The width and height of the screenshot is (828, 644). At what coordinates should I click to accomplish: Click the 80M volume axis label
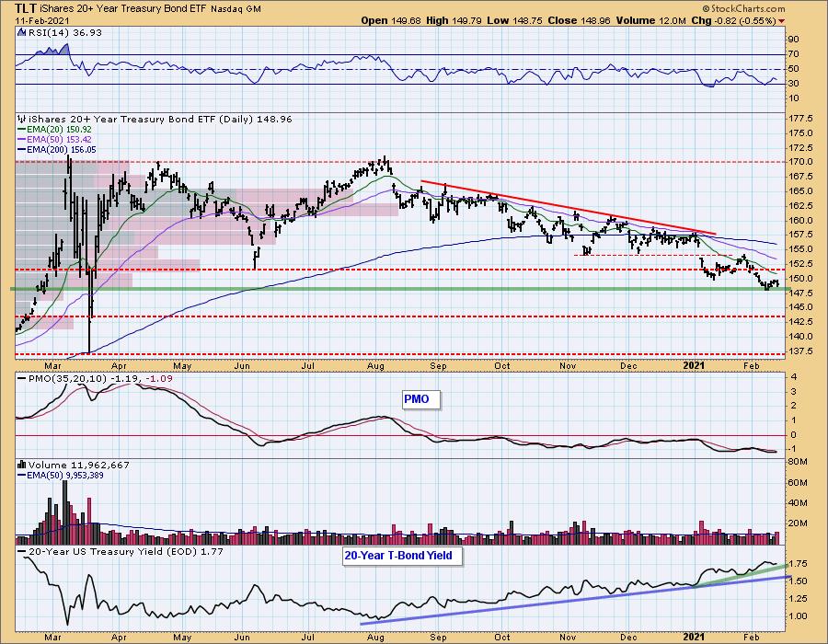point(798,462)
